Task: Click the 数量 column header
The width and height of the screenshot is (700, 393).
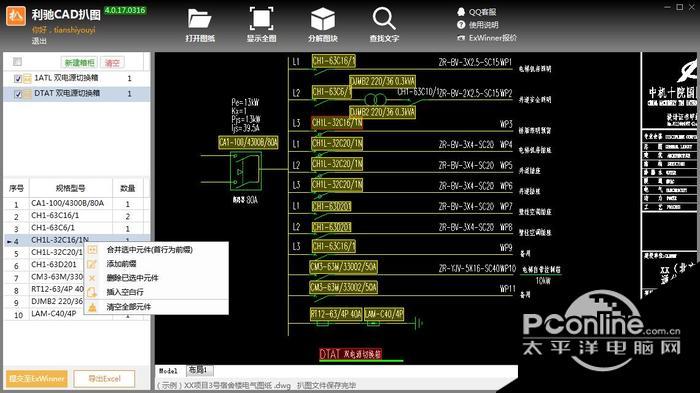Action: point(128,188)
